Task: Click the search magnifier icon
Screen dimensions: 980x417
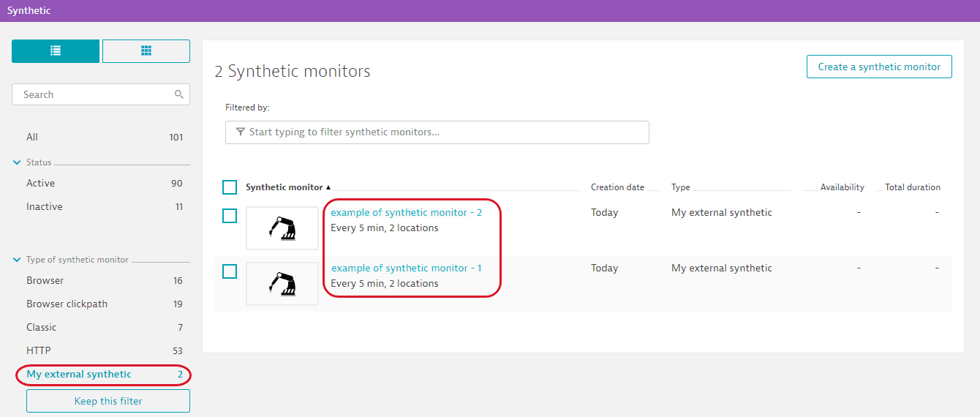Action: [x=179, y=94]
